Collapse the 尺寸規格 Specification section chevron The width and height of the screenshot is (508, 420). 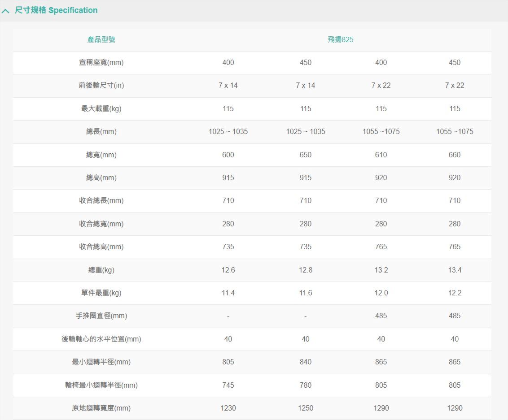pyautogui.click(x=5, y=11)
